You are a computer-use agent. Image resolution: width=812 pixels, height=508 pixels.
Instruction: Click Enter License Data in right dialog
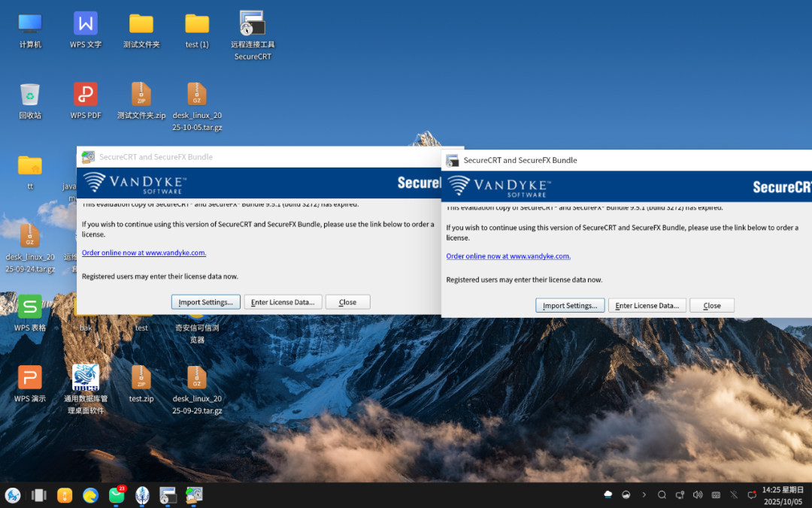point(647,306)
